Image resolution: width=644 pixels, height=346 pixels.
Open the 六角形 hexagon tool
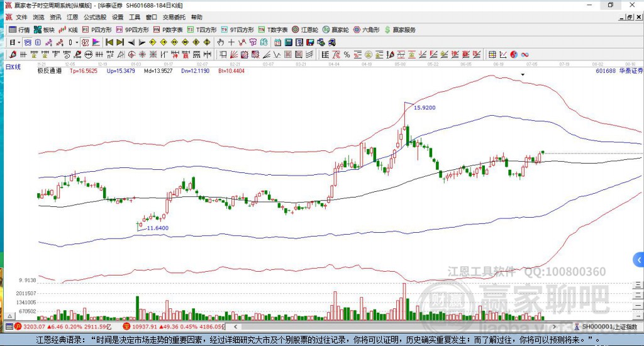point(367,30)
